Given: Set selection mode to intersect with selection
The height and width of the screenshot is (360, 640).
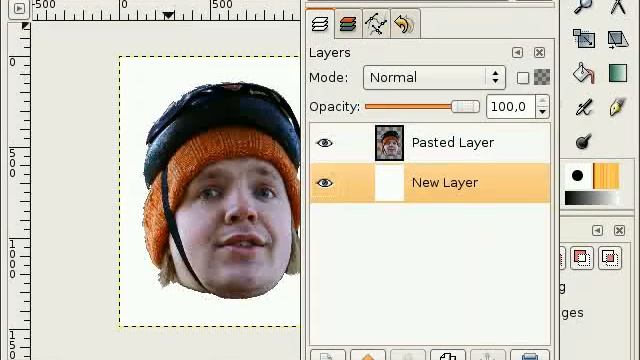Looking at the screenshot, I should click(610, 258).
